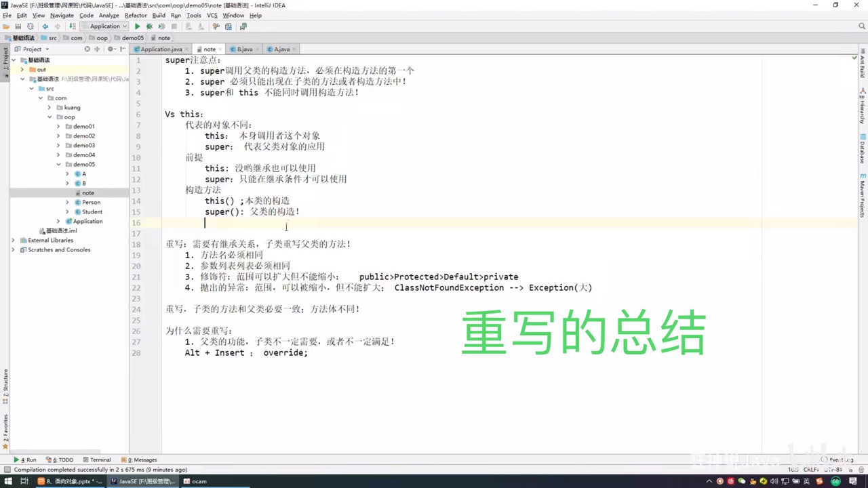Screen dimensions: 868x488
Task: Collapse the demo05 folder
Action: pyautogui.click(x=58, y=164)
